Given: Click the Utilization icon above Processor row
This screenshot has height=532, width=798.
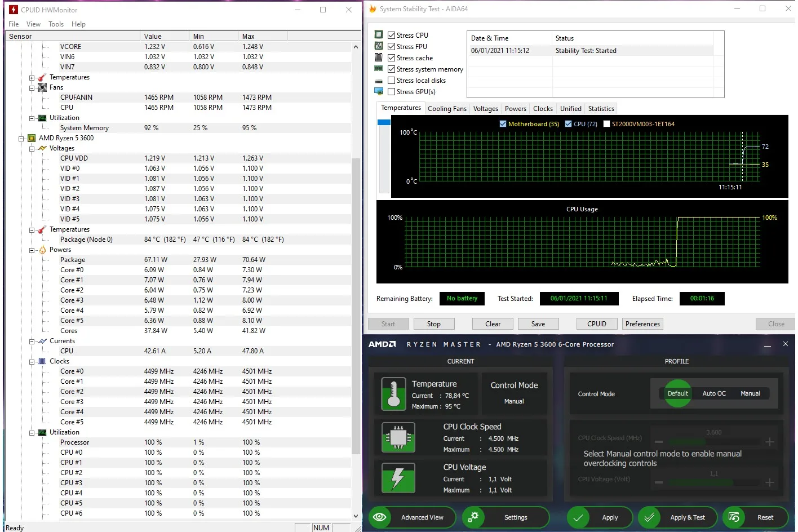Looking at the screenshot, I should pyautogui.click(x=42, y=432).
